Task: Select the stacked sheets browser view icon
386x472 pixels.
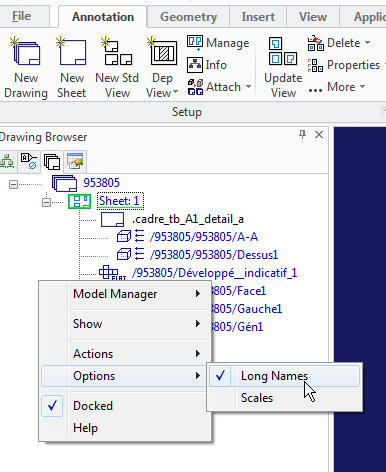Action: (x=52, y=162)
